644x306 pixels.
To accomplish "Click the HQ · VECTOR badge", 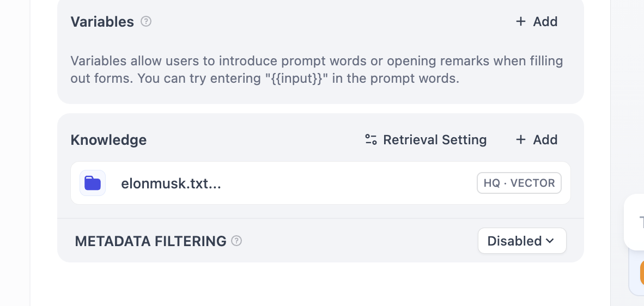I will tap(519, 183).
